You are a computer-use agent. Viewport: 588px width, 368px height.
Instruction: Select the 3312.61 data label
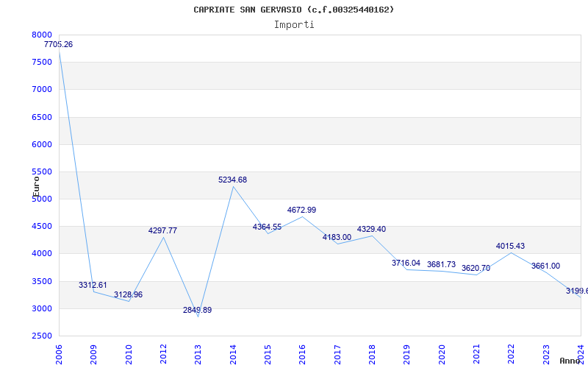coord(93,285)
